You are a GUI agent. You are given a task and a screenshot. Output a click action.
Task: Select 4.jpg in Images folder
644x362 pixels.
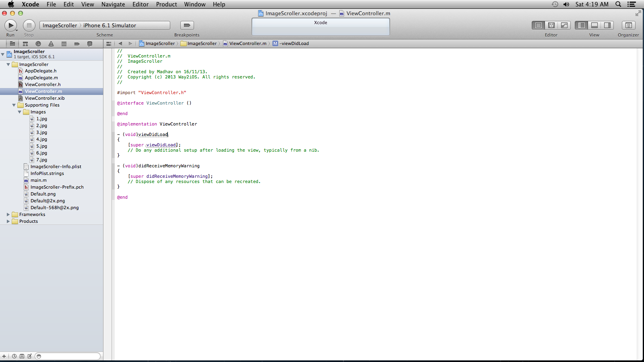(41, 139)
